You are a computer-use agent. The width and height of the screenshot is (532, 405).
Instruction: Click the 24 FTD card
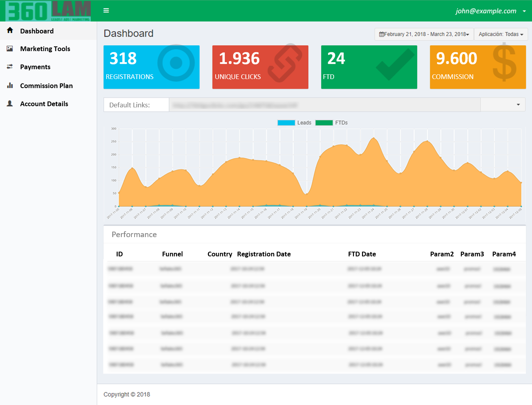click(369, 67)
